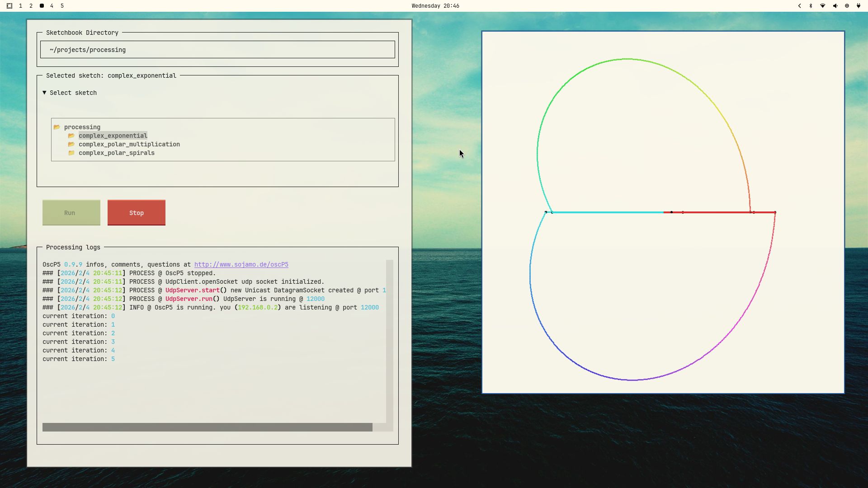Click the Wi-Fi status icon
868x488 pixels.
[x=823, y=6]
